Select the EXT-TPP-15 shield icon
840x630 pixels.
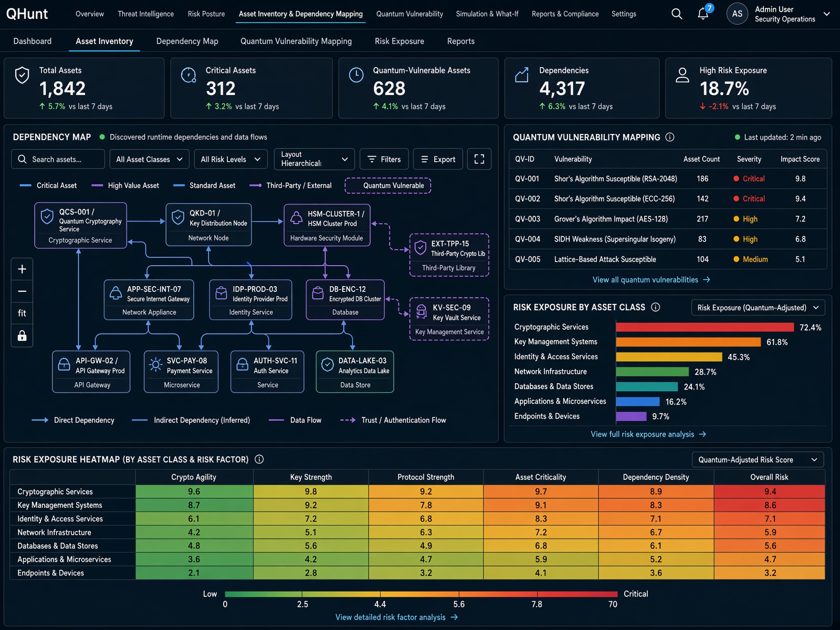pos(421,247)
